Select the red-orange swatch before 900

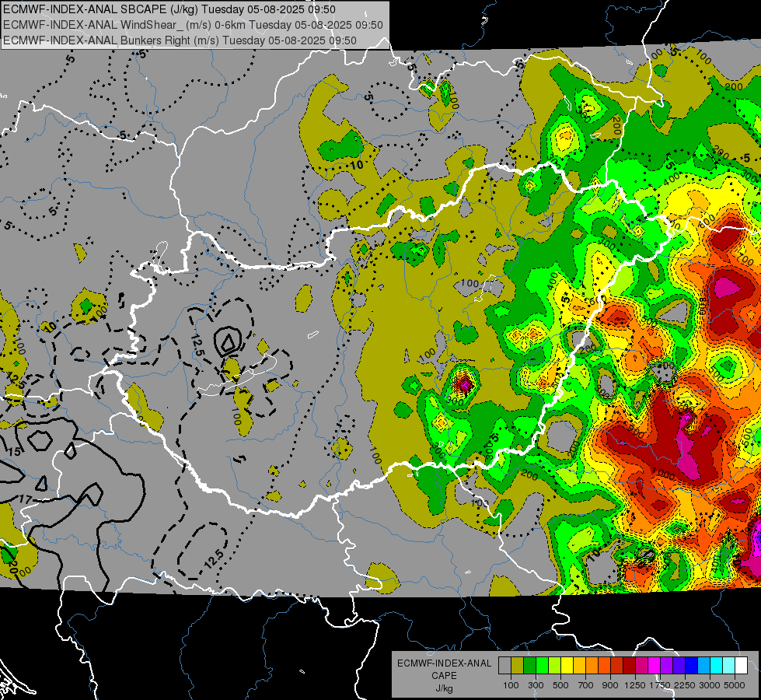coord(605,665)
